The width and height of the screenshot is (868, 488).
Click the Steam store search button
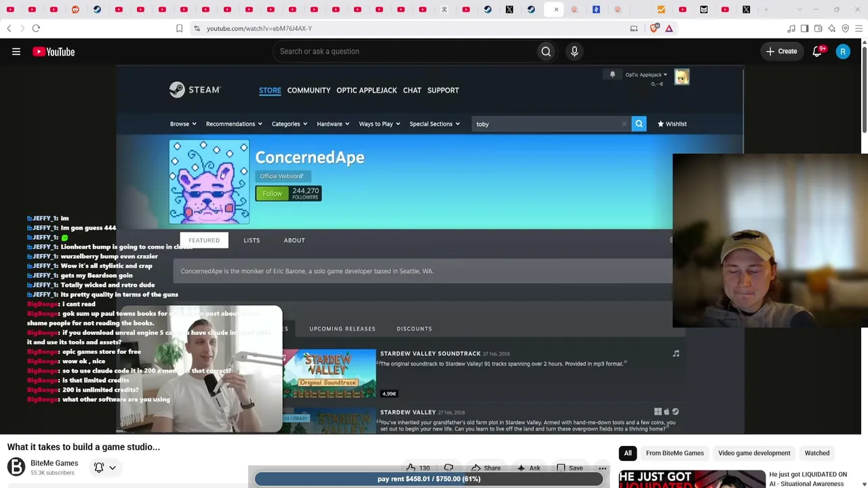point(639,124)
